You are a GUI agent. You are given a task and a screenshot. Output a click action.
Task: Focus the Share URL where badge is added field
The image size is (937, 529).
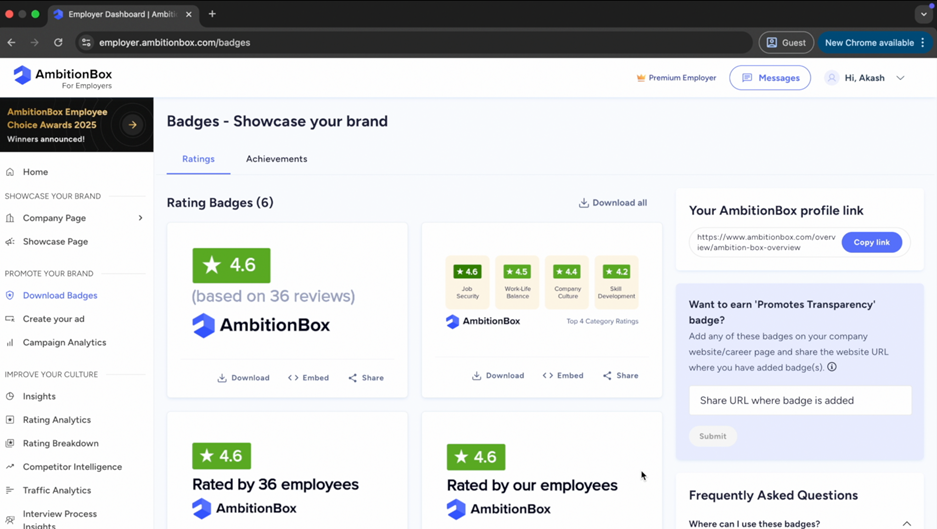coord(799,400)
